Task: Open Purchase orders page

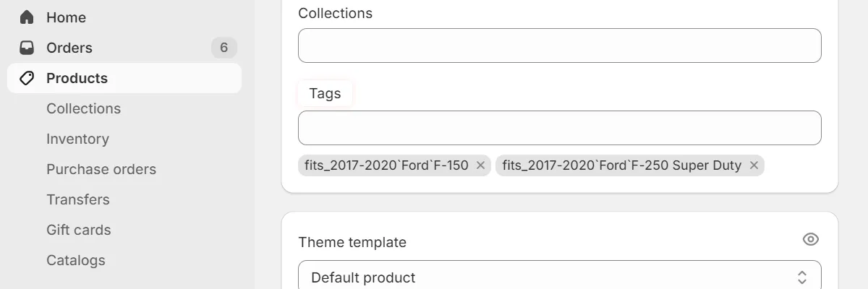Action: [101, 169]
